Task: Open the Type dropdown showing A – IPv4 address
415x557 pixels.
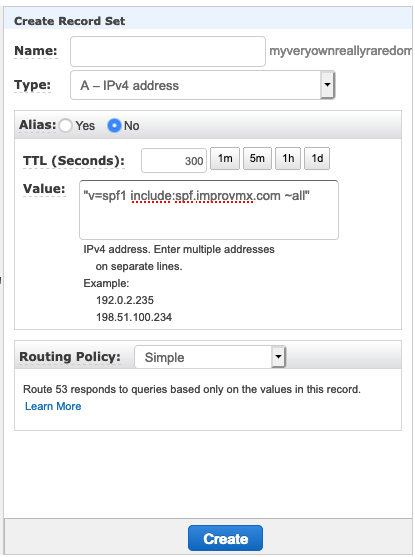Action: pos(203,85)
